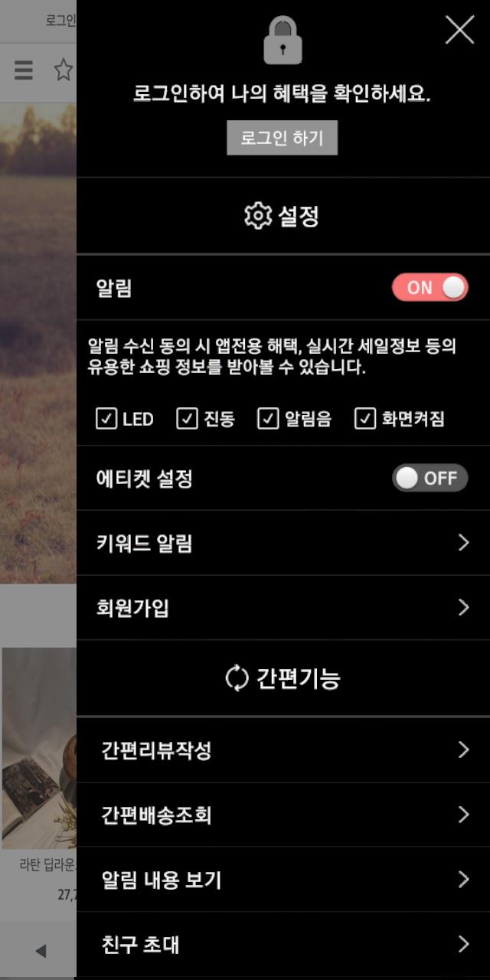Toggle the 알림음 checkbox
Image resolution: width=490 pixels, height=980 pixels.
(268, 419)
